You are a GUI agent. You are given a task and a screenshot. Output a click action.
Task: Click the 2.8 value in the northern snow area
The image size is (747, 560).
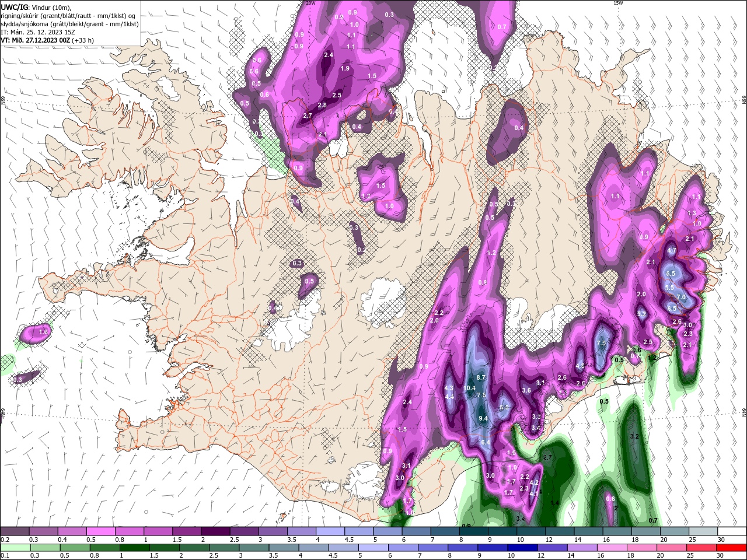point(322,105)
